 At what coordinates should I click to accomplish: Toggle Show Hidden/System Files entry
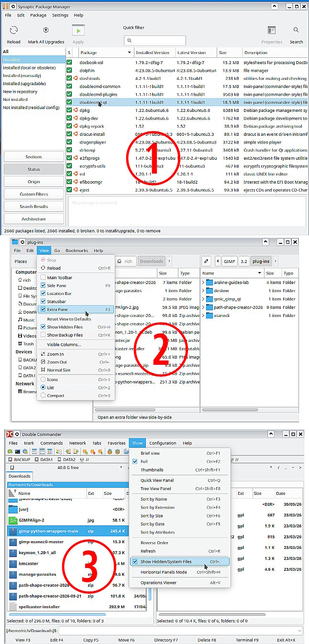pos(180,562)
